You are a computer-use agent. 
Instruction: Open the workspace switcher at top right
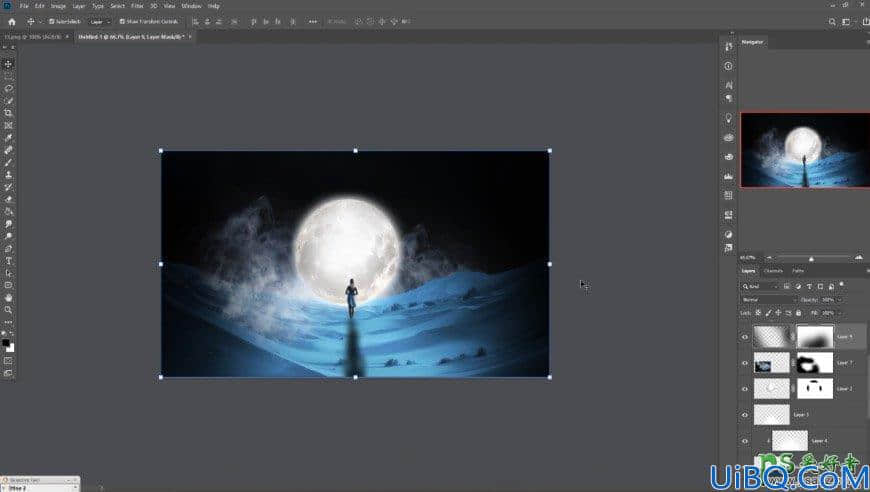[846, 22]
